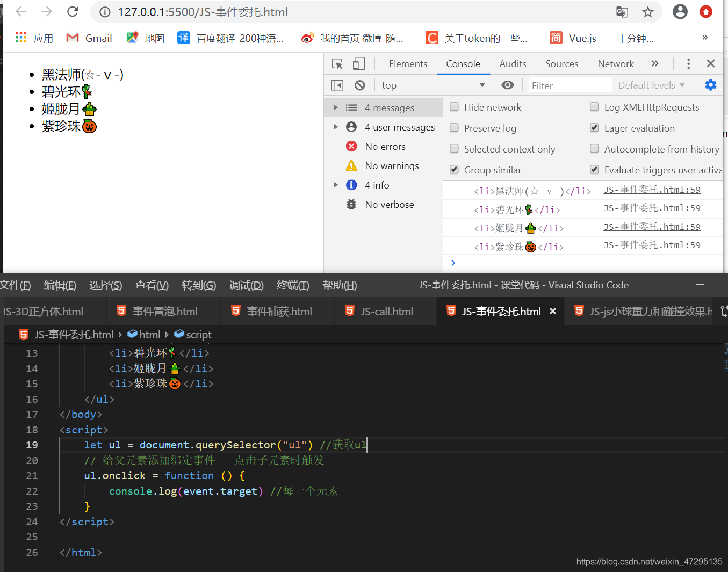Switch to the Elements tab
This screenshot has width=728, height=572.
(x=408, y=64)
